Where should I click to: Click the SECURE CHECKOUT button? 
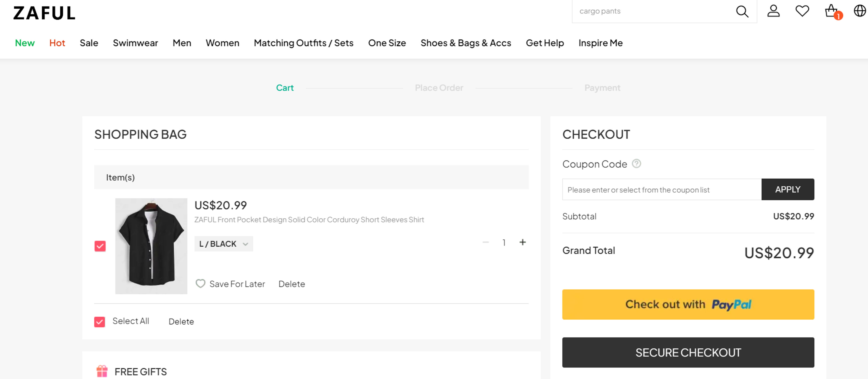tap(688, 352)
